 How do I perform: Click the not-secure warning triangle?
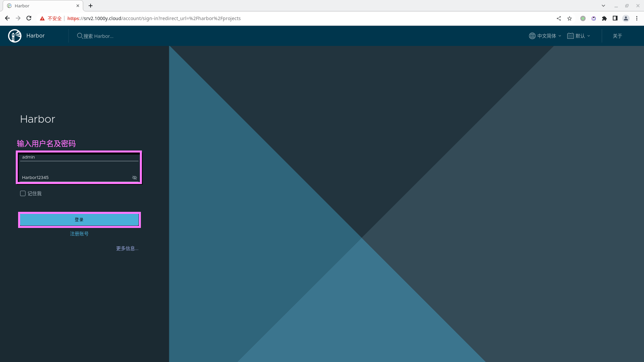tap(42, 18)
